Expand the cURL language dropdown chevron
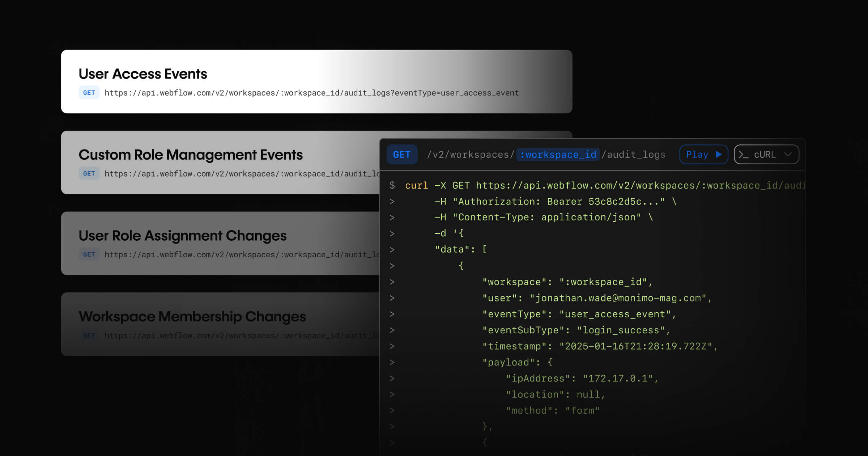This screenshot has height=456, width=868. 788,155
